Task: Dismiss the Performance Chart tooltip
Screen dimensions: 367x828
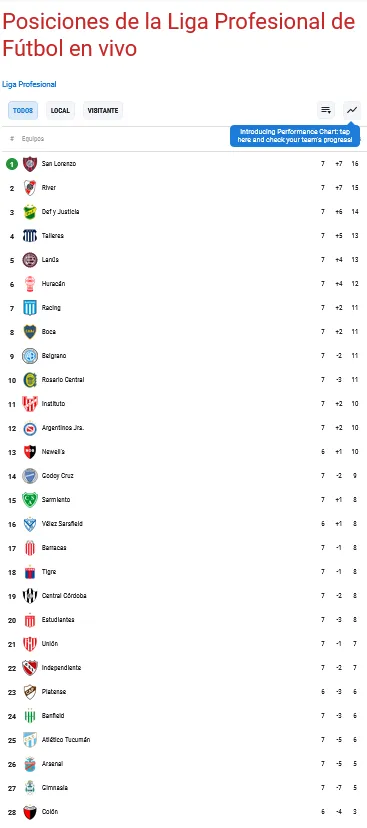Action: [296, 136]
